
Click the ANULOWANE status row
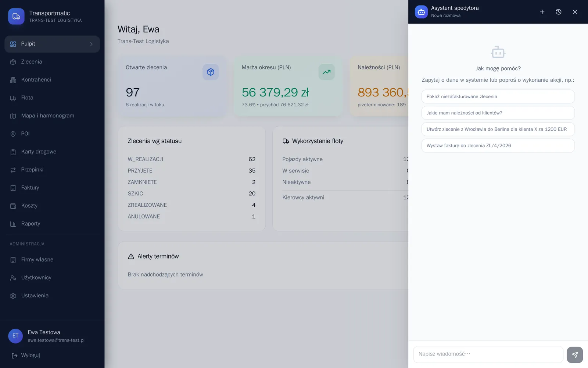click(191, 217)
